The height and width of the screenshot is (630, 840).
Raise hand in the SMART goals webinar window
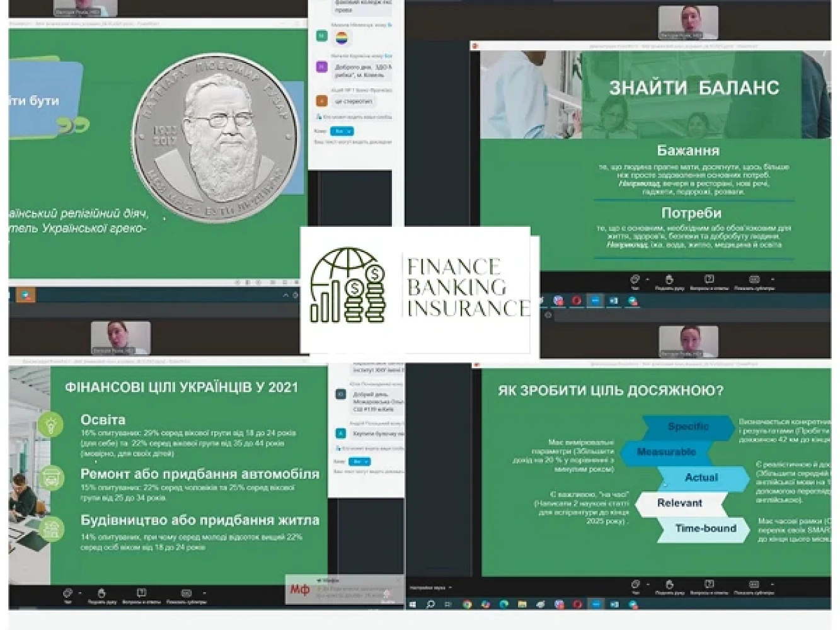669,585
